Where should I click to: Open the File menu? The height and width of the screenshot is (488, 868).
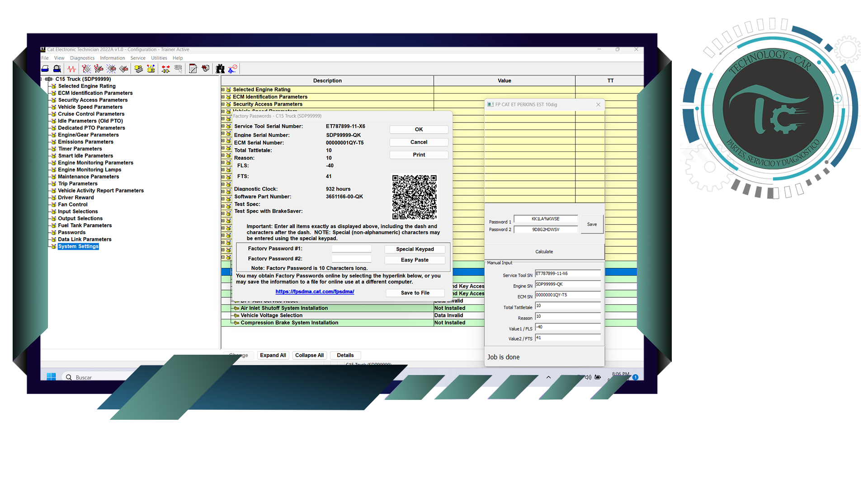(45, 58)
